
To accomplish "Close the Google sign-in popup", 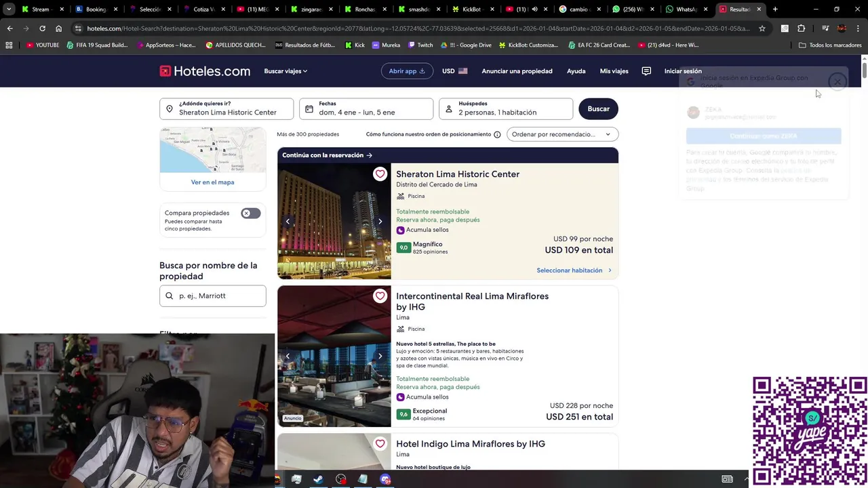I will point(837,81).
